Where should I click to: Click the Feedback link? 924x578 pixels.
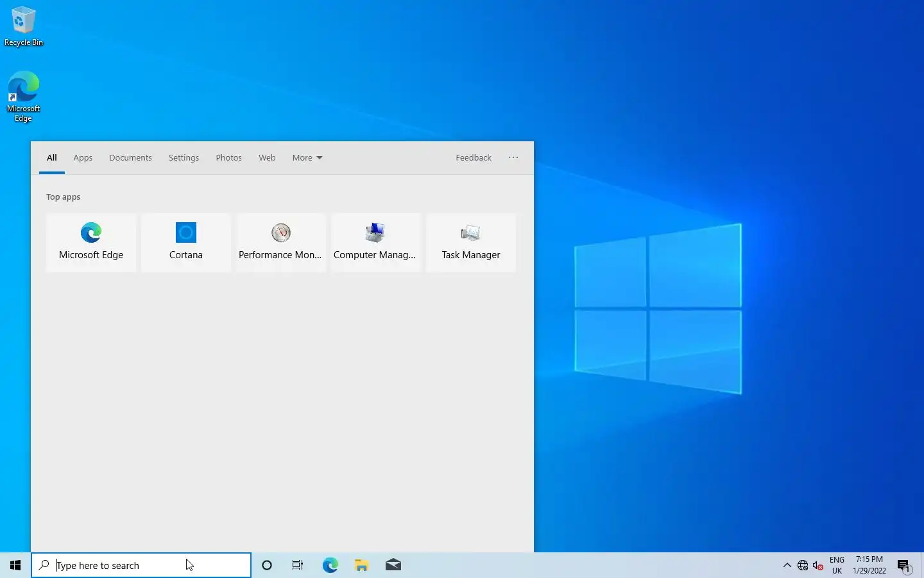coord(474,158)
